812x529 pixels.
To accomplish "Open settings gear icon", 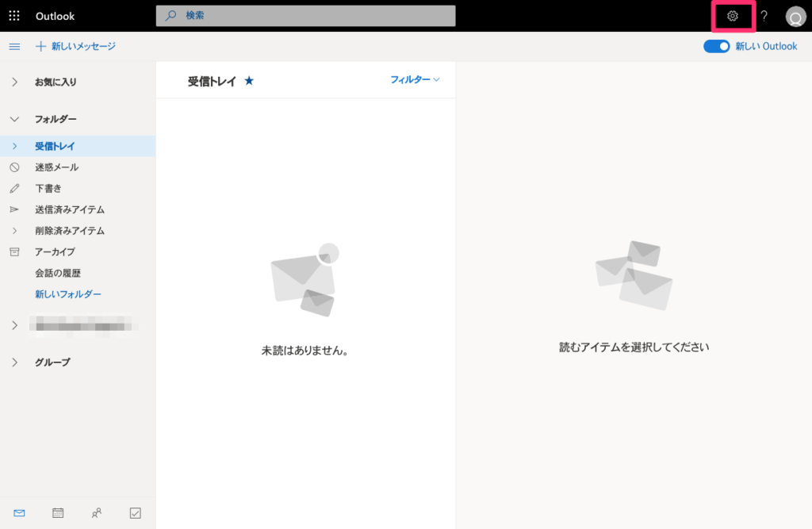I will pos(733,16).
